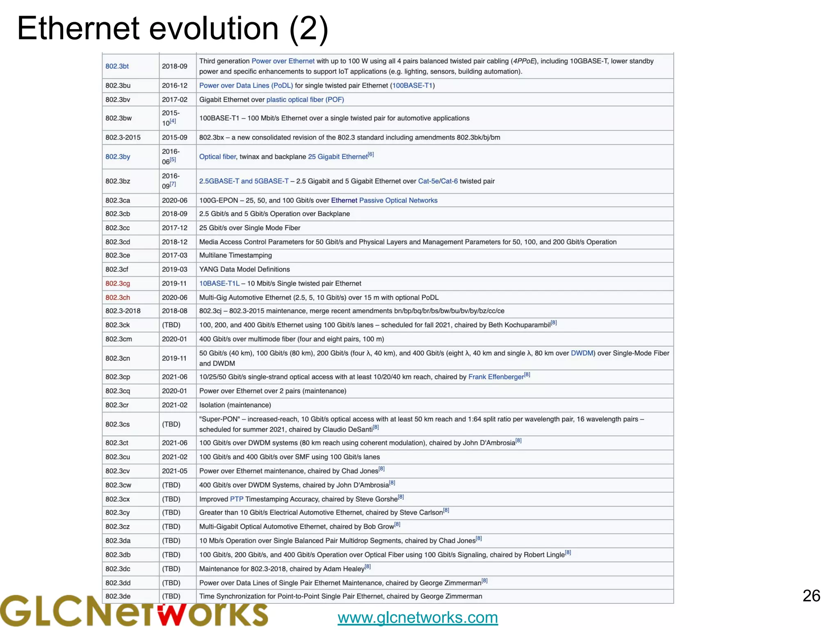Select the 802.3cb cell
The image size is (840, 630).
130,214
